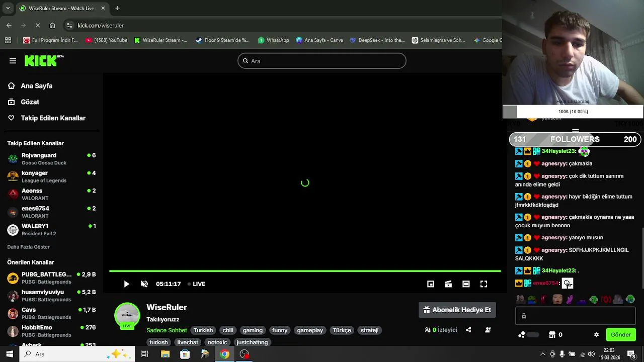Open the chat shop icon
Image resolution: width=644 pixels, height=362 pixels.
point(552,335)
